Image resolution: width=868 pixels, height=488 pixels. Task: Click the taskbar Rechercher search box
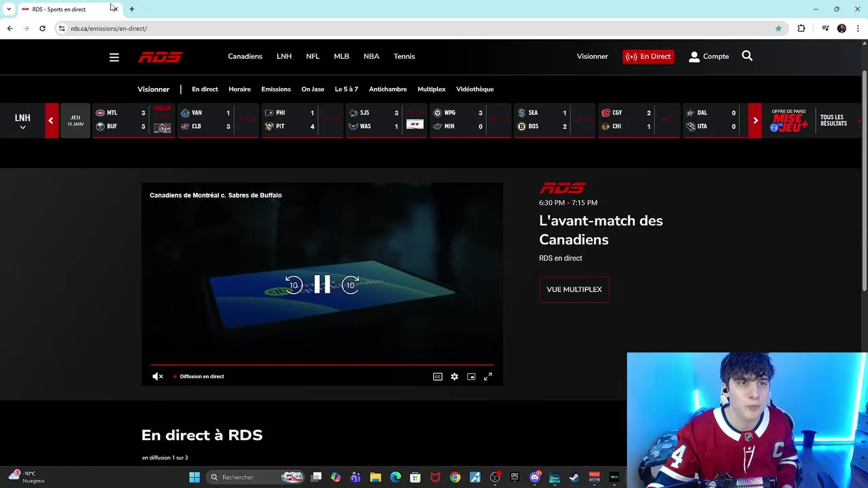coord(256,477)
